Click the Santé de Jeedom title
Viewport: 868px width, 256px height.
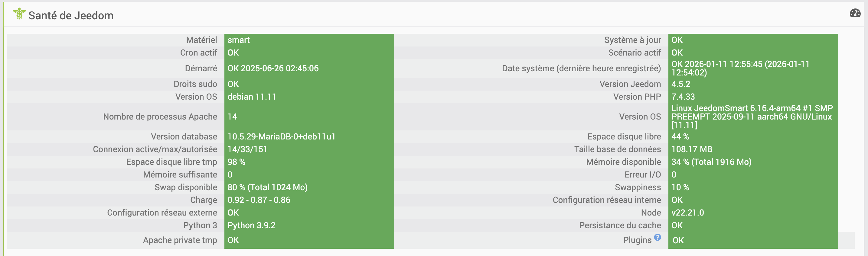click(x=71, y=15)
